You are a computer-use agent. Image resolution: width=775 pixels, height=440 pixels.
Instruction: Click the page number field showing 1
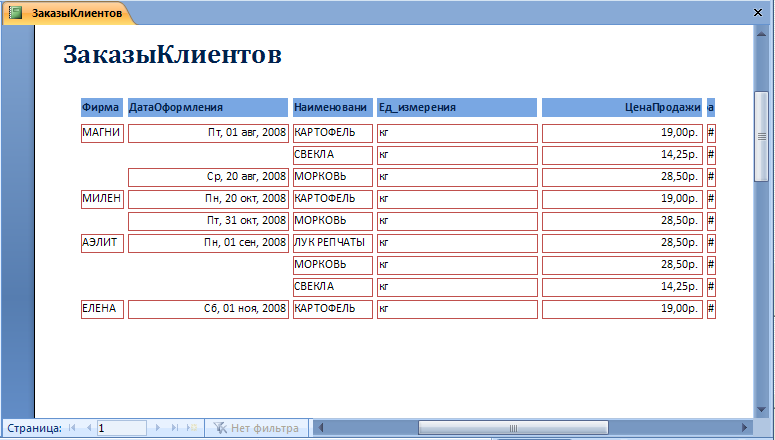(x=122, y=428)
